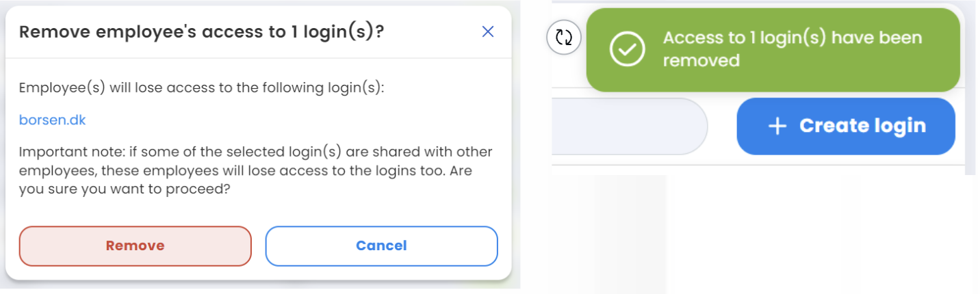980x294 pixels.
Task: Click the word 'removed' in the toast
Action: 701,61
